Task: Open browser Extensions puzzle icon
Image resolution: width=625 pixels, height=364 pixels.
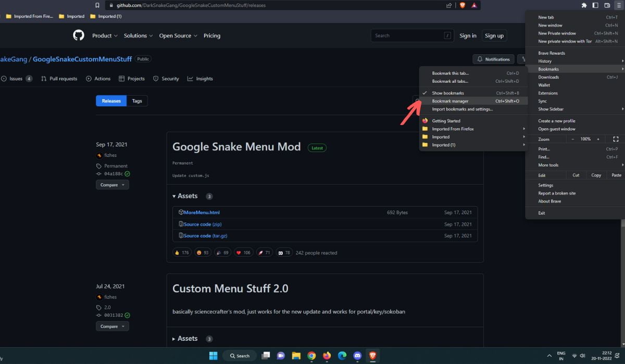Action: click(584, 5)
